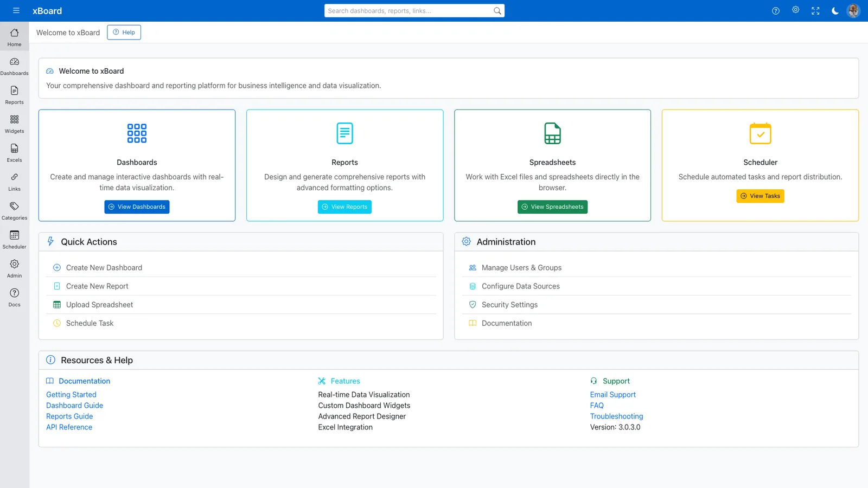
Task: Open the FAQ link
Action: [x=597, y=406]
